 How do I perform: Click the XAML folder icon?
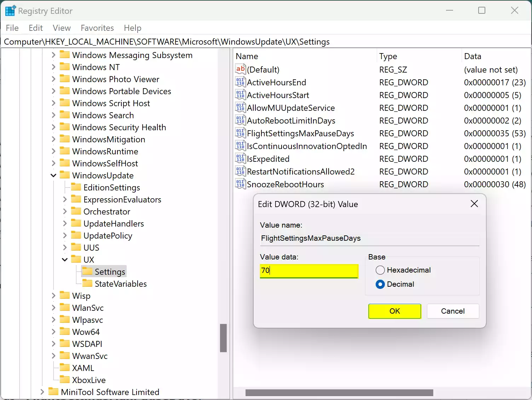pyautogui.click(x=65, y=367)
